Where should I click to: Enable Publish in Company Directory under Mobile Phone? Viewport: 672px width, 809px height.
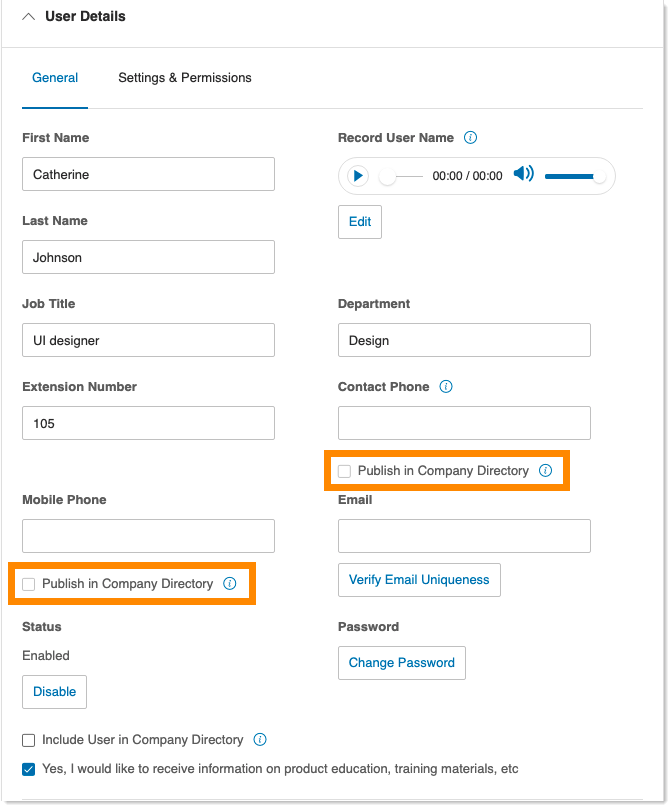(29, 584)
